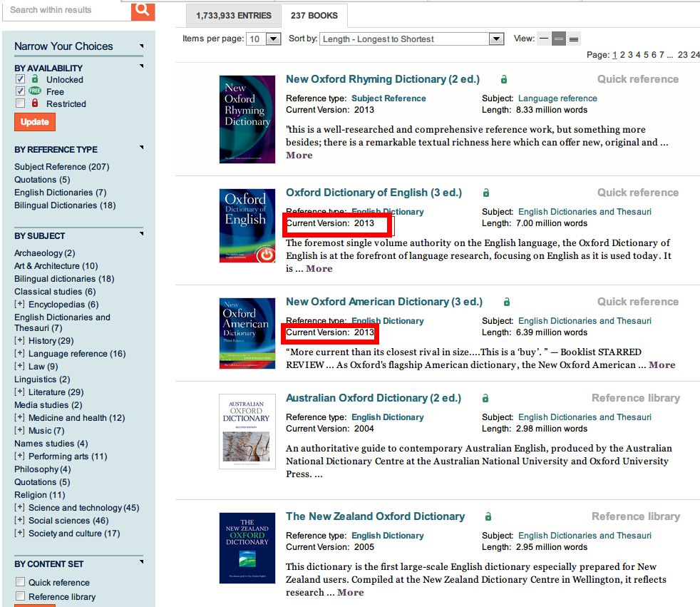The height and width of the screenshot is (607, 700).
Task: Click padlock icon next to New Zealand Oxford Dictionary
Action: 488,516
